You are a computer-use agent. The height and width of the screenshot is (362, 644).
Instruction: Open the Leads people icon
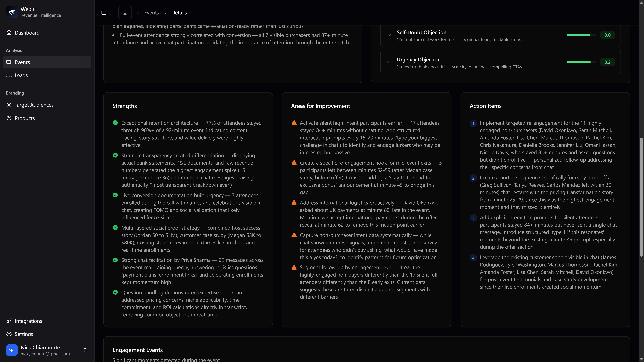9,75
